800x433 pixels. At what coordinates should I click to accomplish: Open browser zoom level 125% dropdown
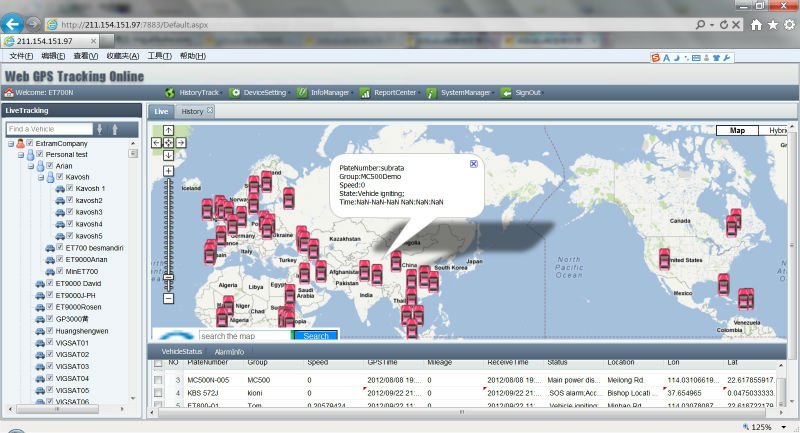784,427
